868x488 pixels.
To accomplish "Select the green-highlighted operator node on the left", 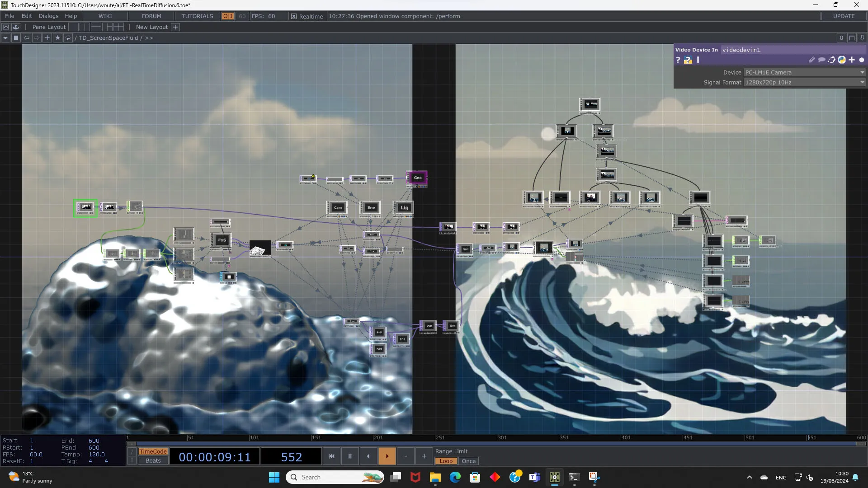I will tap(85, 207).
